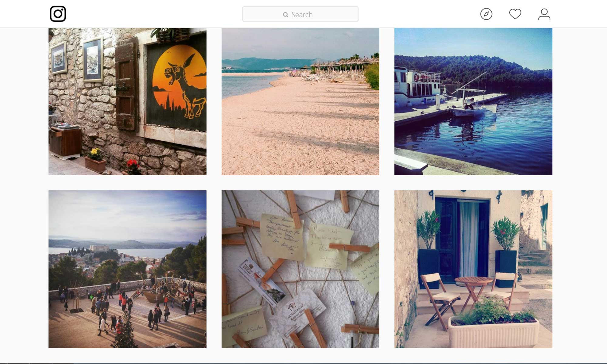
Task: Open the activity heart icon
Action: (x=515, y=14)
